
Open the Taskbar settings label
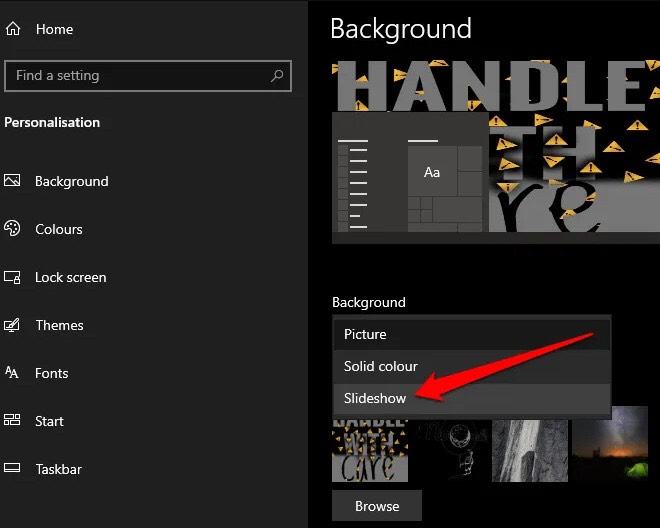pos(59,469)
